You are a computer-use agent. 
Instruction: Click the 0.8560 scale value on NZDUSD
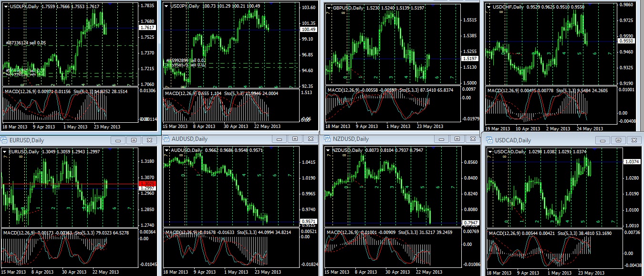[470, 162]
